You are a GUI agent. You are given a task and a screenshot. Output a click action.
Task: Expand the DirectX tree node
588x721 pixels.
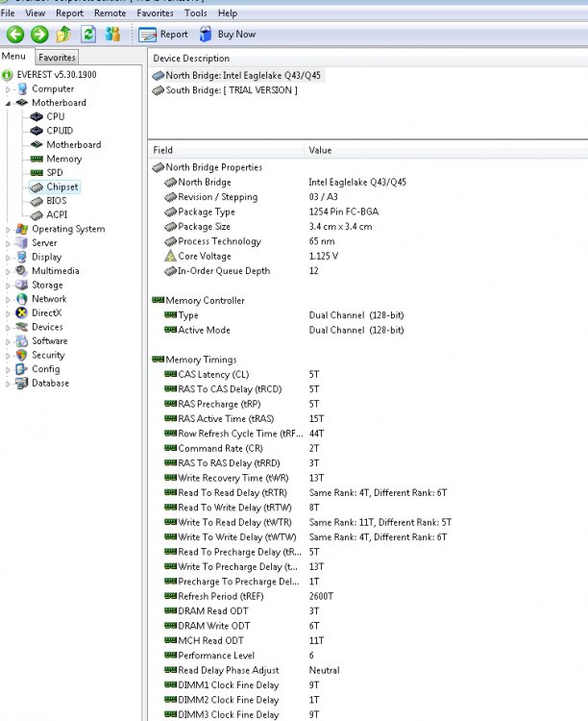click(8, 313)
